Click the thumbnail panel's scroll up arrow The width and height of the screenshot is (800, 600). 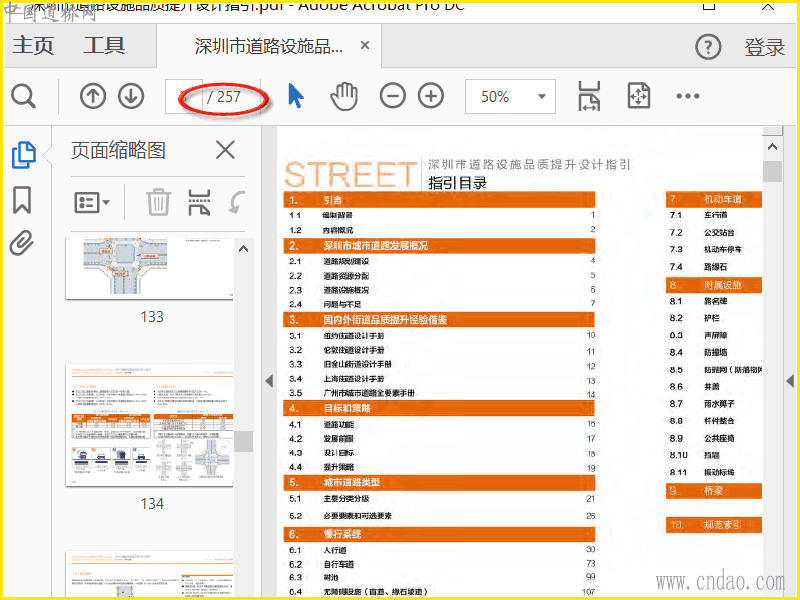tap(244, 249)
